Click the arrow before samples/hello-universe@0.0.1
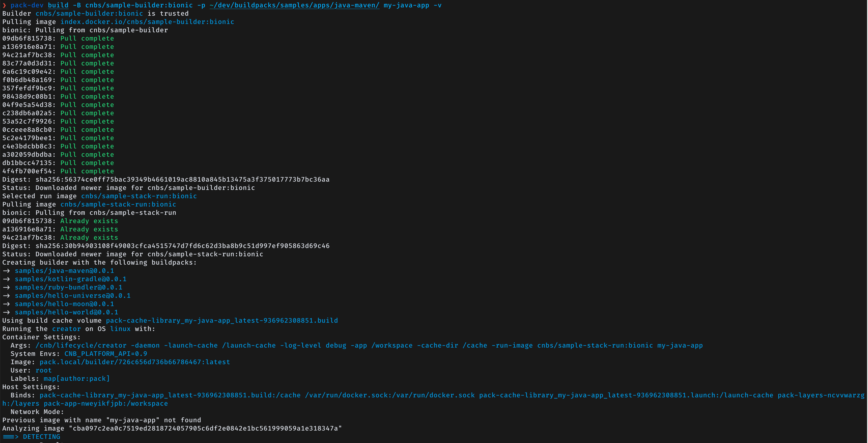The image size is (868, 443). pyautogui.click(x=6, y=296)
